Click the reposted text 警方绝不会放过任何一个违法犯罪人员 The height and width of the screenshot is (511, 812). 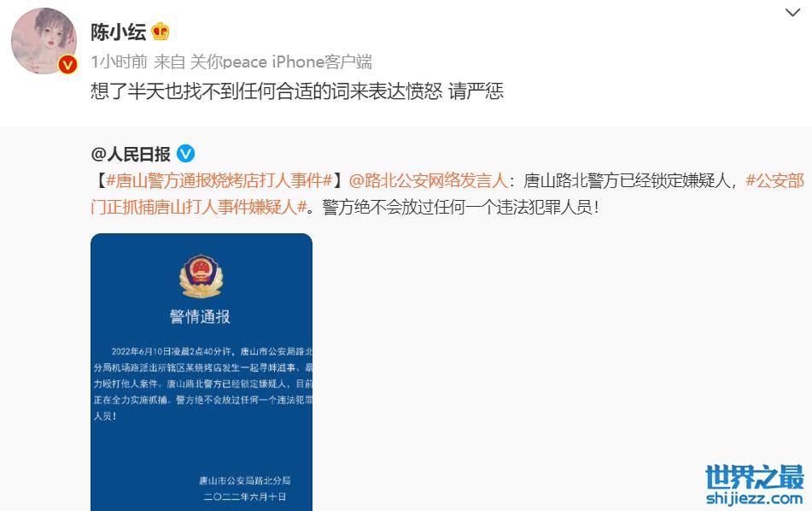[457, 208]
